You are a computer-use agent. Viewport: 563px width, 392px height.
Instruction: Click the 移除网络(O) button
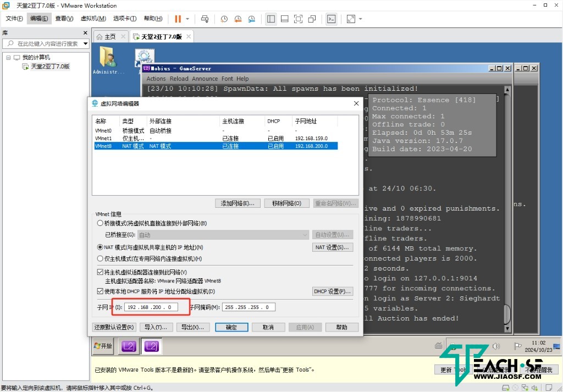point(286,203)
